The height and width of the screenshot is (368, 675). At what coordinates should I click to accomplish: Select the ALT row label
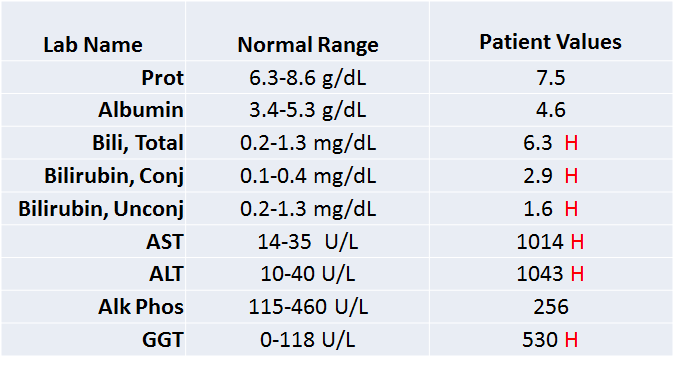pyautogui.click(x=166, y=274)
